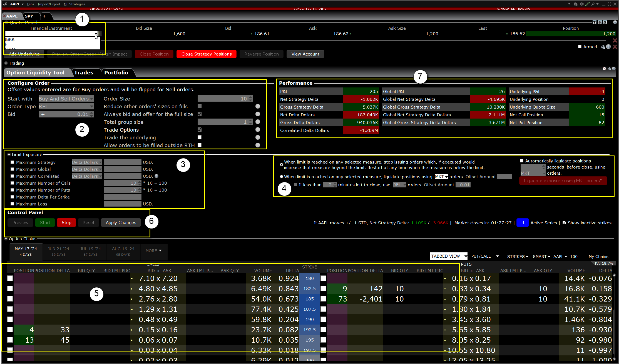Viewport: 619px width, 364px height.
Task: Open help icon in Trading panel header
Action: [614, 69]
